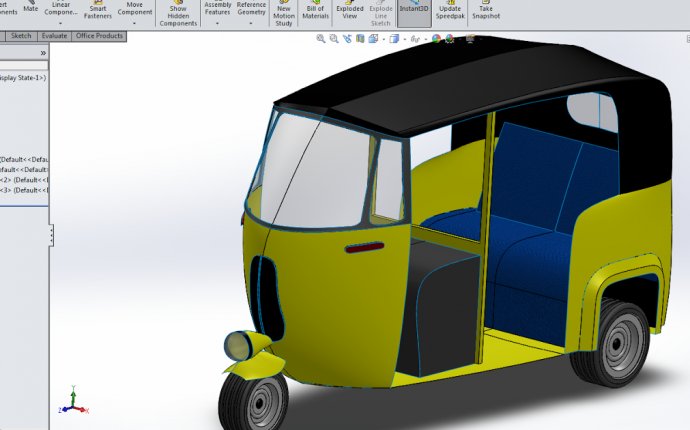Click Take Snapshot
Viewport: 690px width, 430px height.
pos(486,10)
